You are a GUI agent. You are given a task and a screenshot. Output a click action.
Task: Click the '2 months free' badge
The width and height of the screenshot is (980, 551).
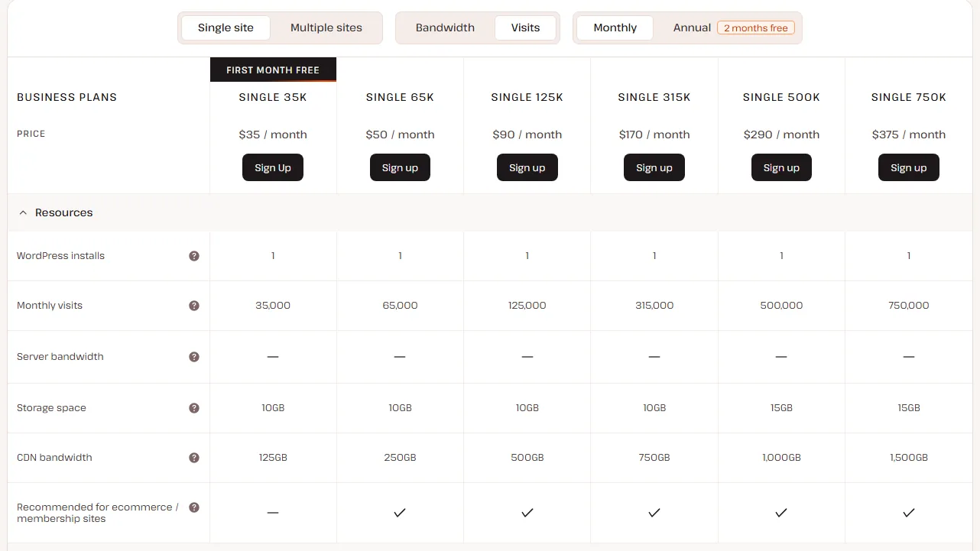pos(756,28)
